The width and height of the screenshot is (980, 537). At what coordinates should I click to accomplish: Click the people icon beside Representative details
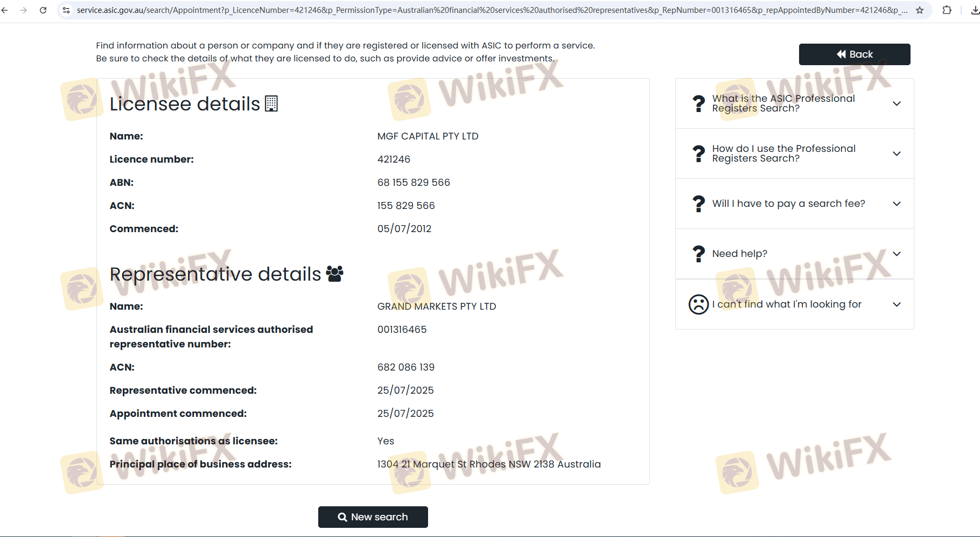coord(334,274)
